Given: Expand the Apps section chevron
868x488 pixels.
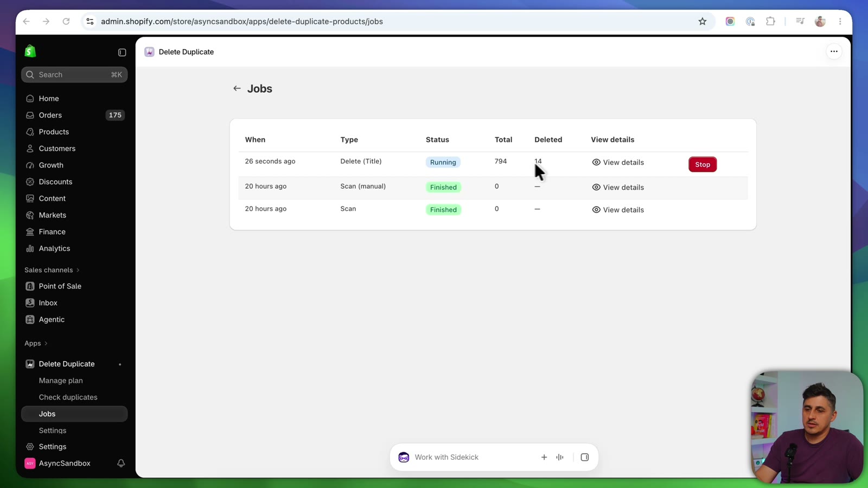Looking at the screenshot, I should pos(46,343).
